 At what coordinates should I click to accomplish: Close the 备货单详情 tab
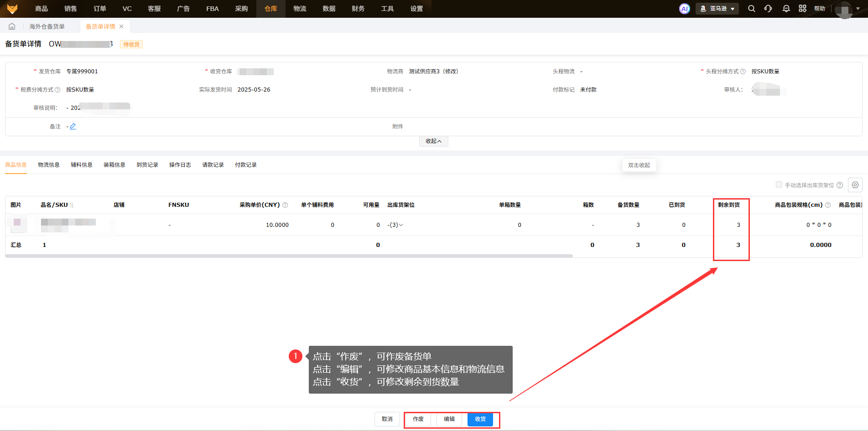coord(121,26)
